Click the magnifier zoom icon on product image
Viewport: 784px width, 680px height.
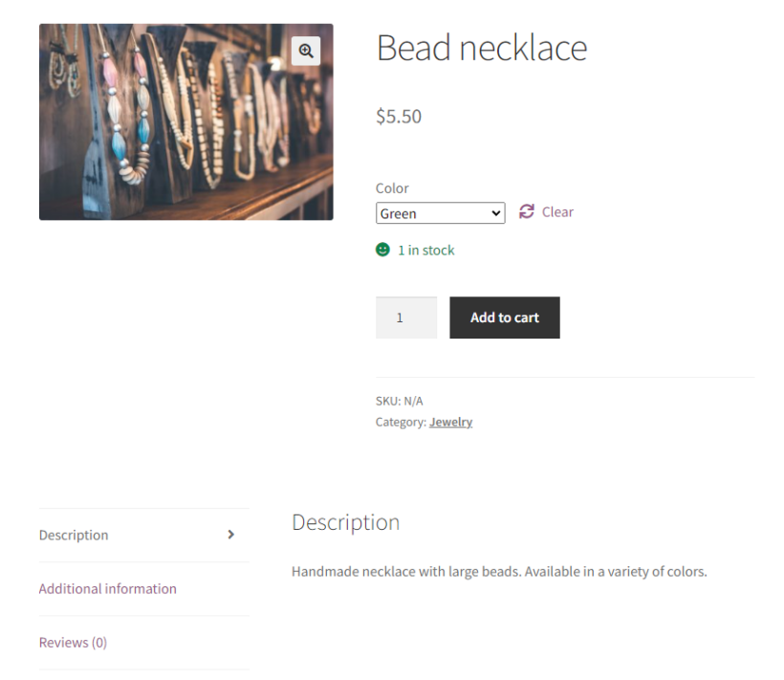click(306, 51)
